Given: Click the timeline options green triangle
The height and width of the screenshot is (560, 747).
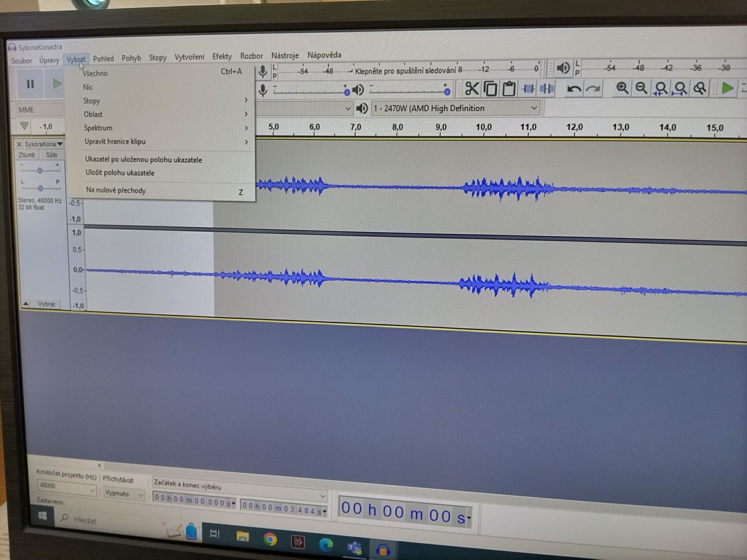Looking at the screenshot, I should [x=24, y=126].
